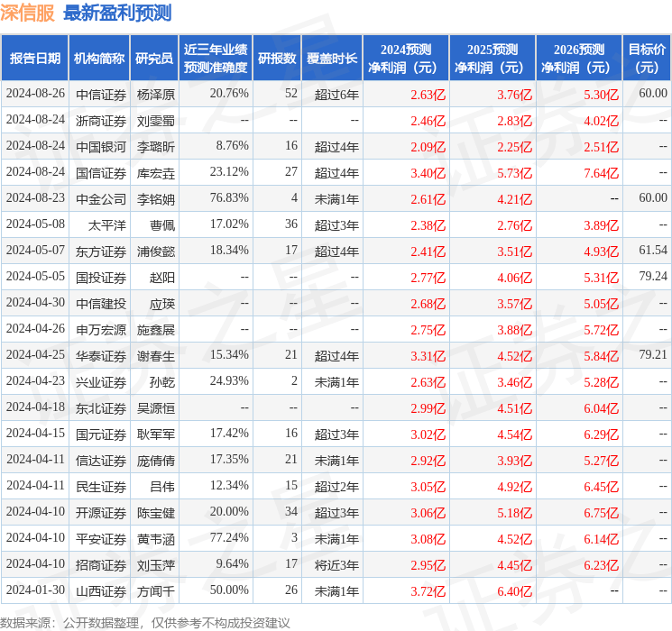Select target price 79.24 cell

pos(652,277)
